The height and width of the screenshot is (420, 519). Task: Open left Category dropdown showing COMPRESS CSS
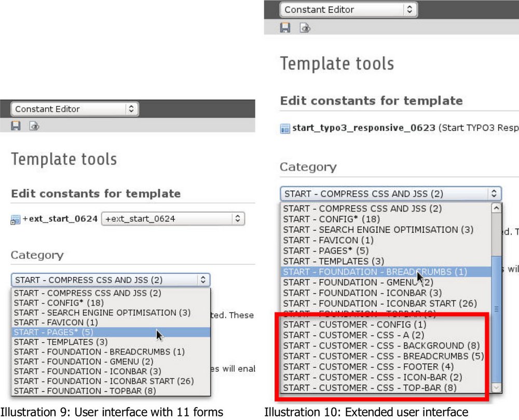click(111, 280)
